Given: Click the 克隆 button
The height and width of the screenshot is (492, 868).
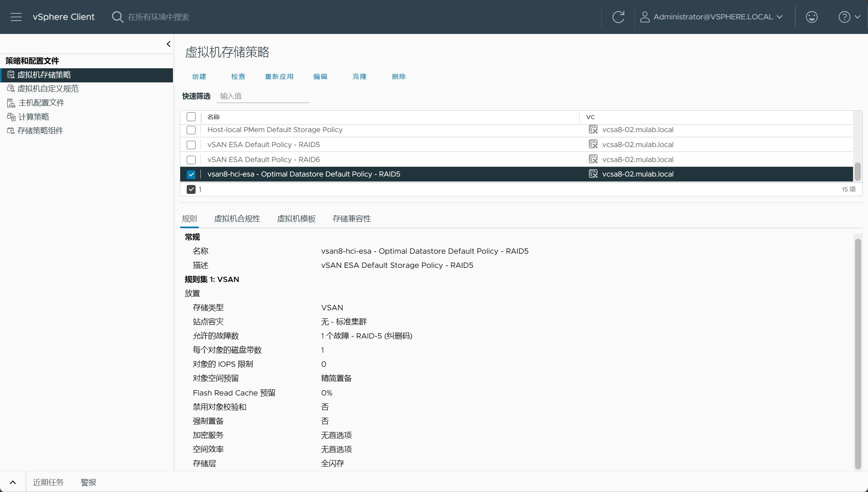Looking at the screenshot, I should 360,76.
